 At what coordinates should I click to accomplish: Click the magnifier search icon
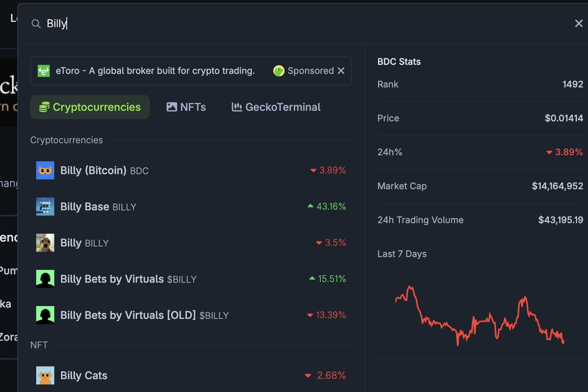pos(36,24)
